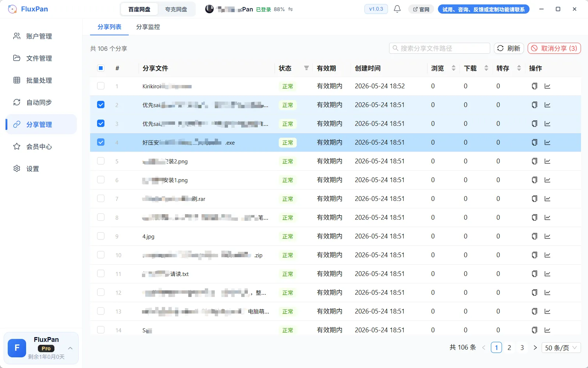588x368 pixels.
Task: View statistics chart for row 12
Action: point(548,293)
